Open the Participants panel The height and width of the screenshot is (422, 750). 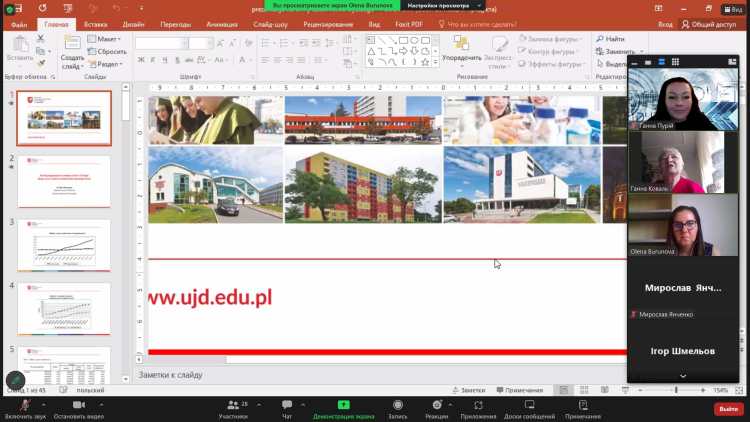(x=232, y=404)
